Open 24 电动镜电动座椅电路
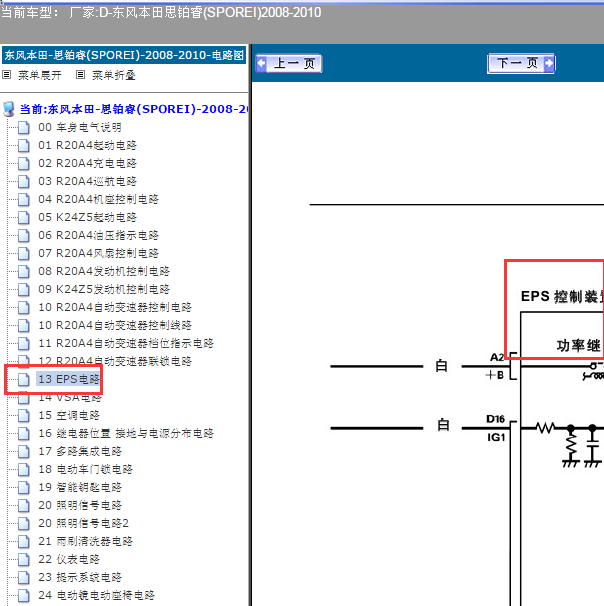The image size is (604, 606). coord(96,595)
